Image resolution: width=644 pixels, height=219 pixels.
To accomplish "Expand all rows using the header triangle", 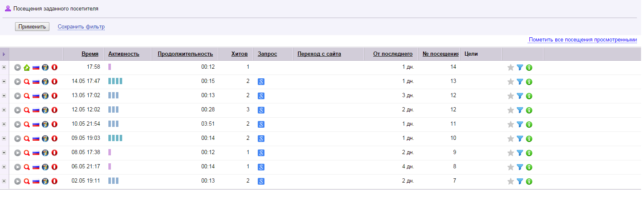I will 4,54.
